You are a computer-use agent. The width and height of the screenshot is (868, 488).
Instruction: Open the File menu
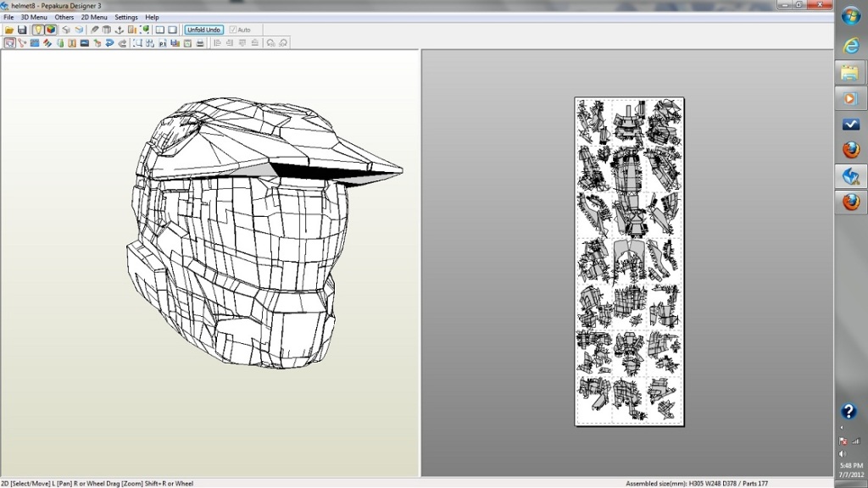[x=8, y=17]
